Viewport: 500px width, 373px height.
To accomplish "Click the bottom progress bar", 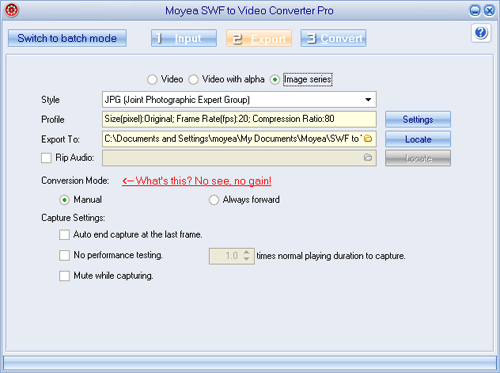I will [x=250, y=362].
